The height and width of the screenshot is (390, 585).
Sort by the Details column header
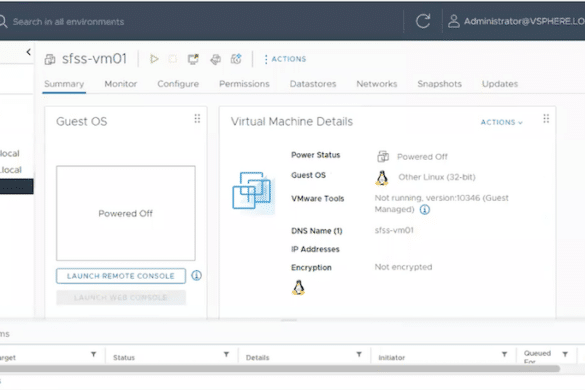[x=257, y=358]
